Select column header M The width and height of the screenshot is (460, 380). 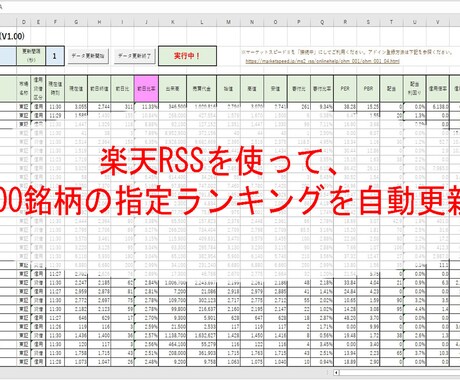tap(228, 22)
